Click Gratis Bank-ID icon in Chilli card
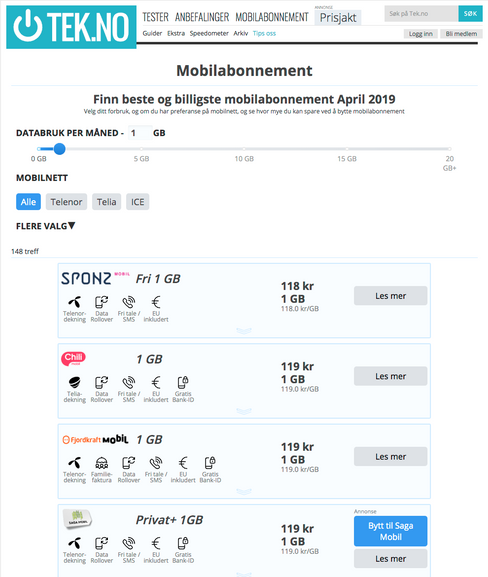Viewport: 488px width, 577px height. (183, 382)
